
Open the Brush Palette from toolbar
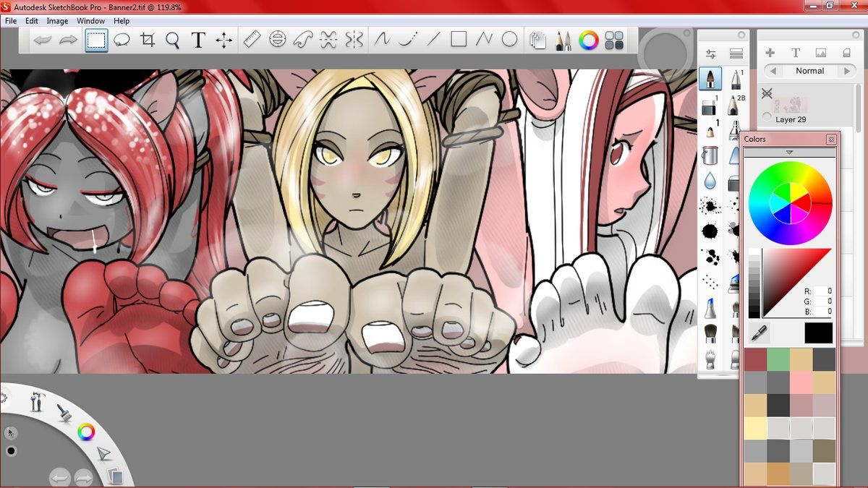pyautogui.click(x=563, y=40)
